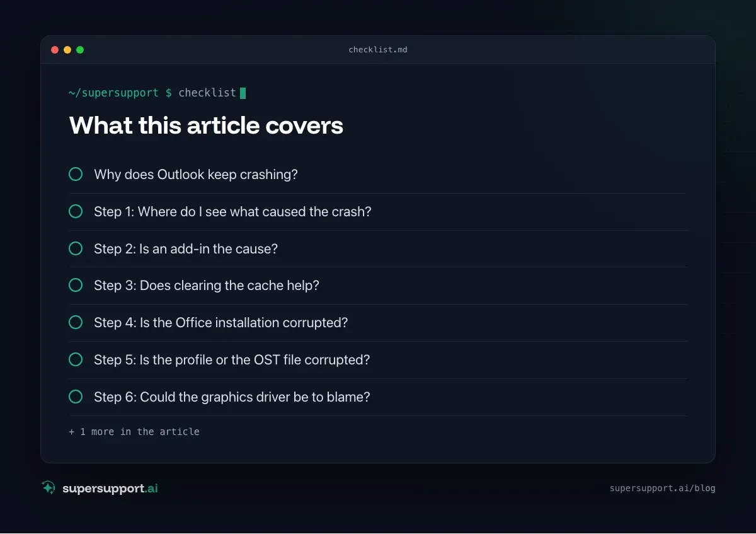Open the supersupport.ai/blog link
The height and width of the screenshot is (534, 756).
coord(662,488)
